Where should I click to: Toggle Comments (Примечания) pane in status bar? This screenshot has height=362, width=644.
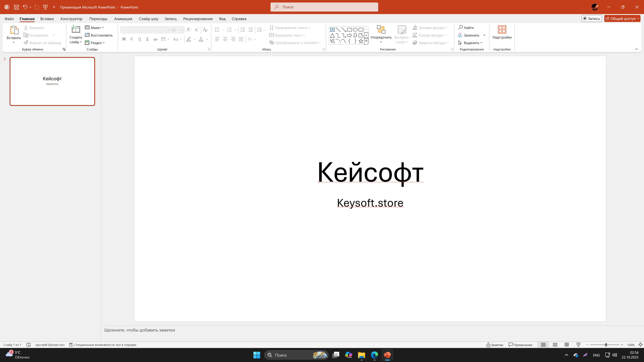tap(520, 345)
